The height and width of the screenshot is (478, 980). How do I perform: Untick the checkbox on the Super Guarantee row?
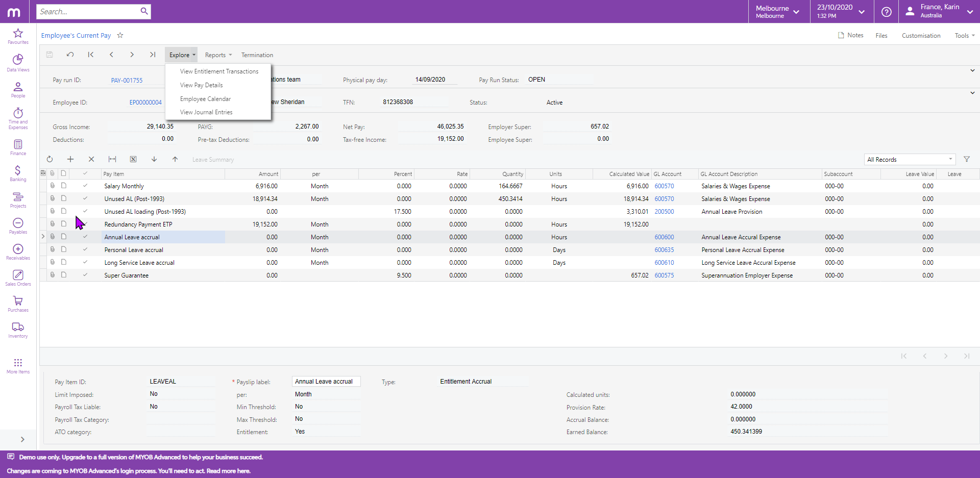[85, 274]
